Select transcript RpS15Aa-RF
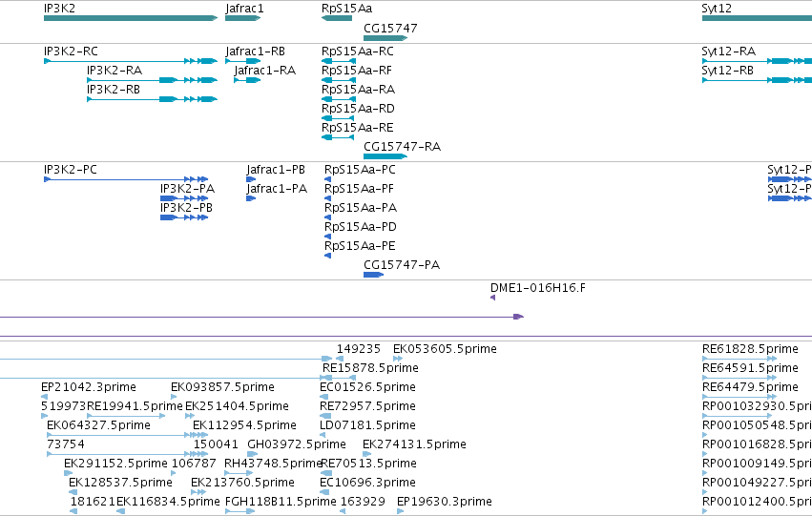812x516 pixels. tap(339, 80)
